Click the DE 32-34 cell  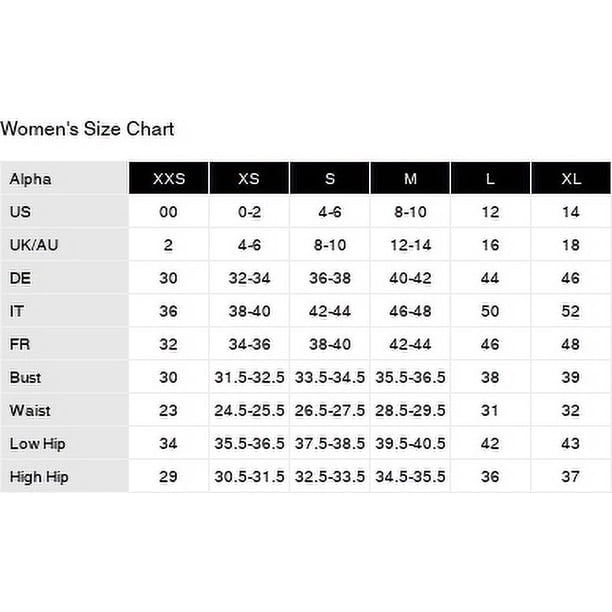point(249,278)
